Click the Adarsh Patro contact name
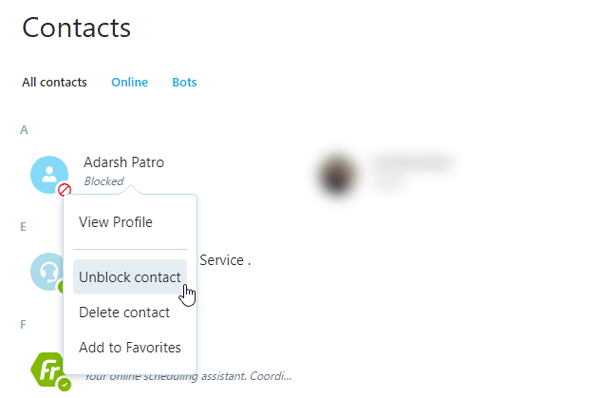Image resolution: width=600 pixels, height=398 pixels. 124,162
